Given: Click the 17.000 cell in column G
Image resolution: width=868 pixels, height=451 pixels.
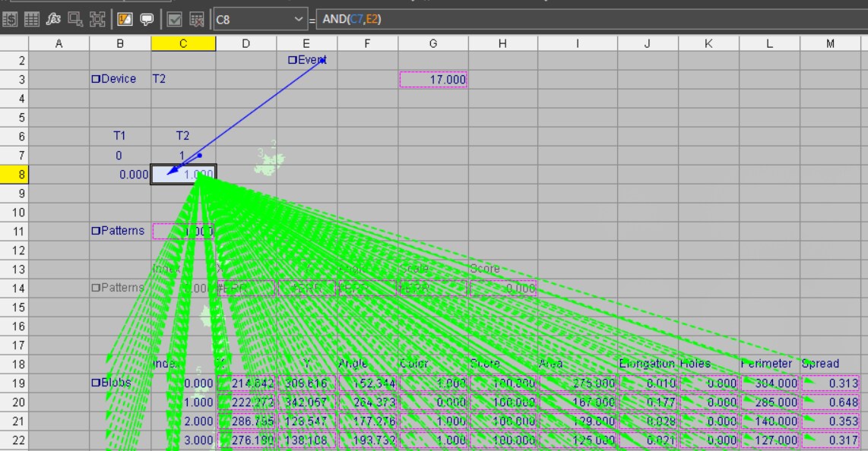Looking at the screenshot, I should pos(433,80).
